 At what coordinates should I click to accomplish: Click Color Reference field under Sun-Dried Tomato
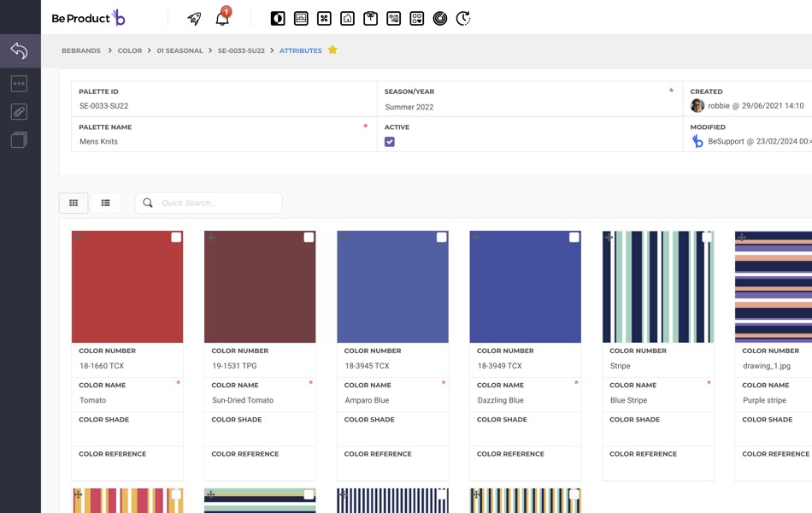(260, 463)
